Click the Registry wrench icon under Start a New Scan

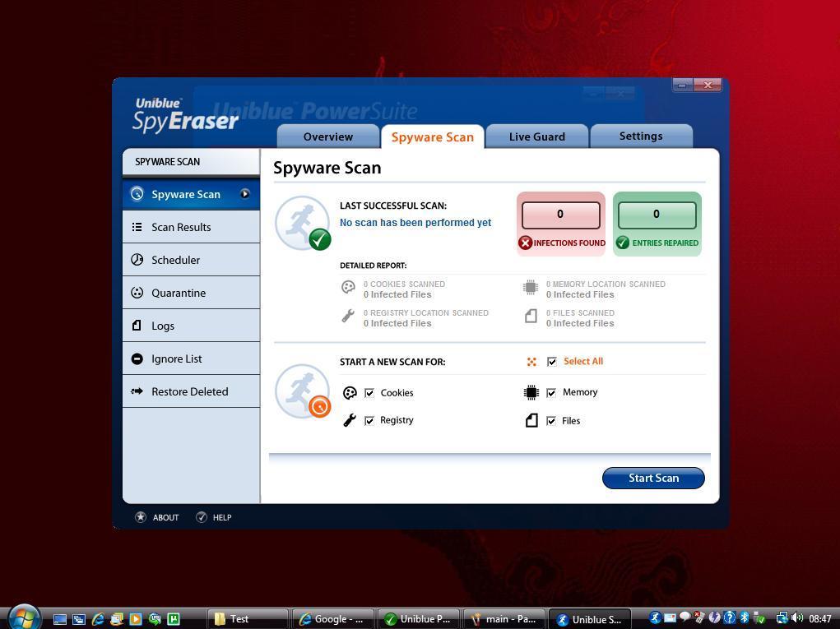(350, 420)
